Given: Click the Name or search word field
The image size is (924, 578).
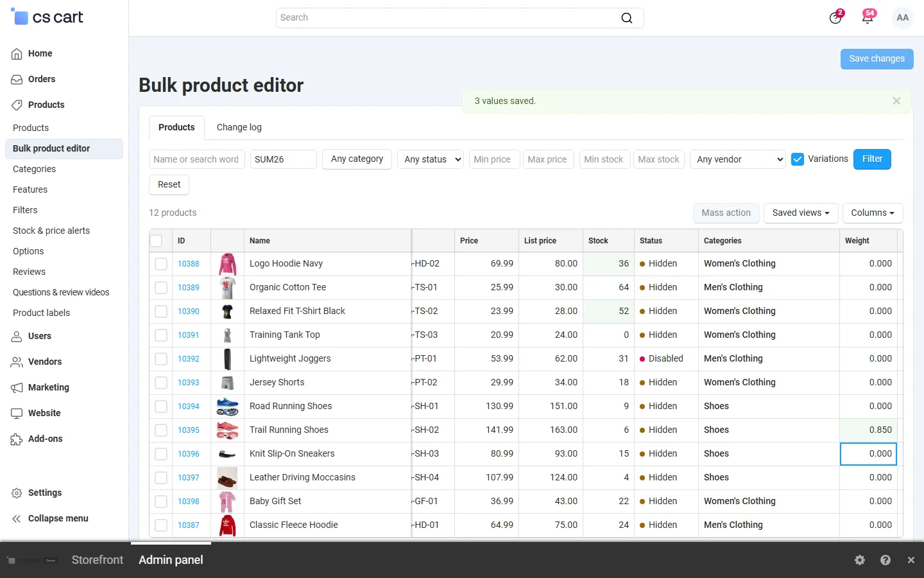Looking at the screenshot, I should [x=197, y=159].
